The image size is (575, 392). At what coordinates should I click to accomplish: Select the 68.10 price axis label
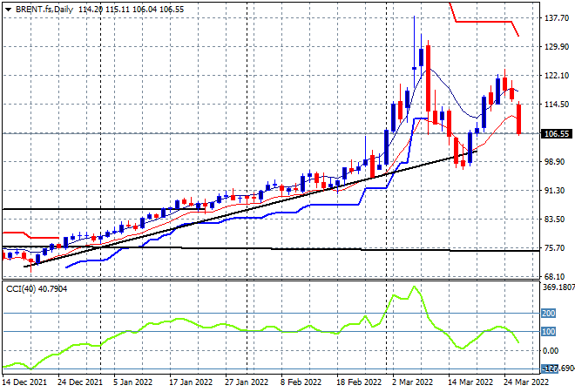tap(557, 276)
